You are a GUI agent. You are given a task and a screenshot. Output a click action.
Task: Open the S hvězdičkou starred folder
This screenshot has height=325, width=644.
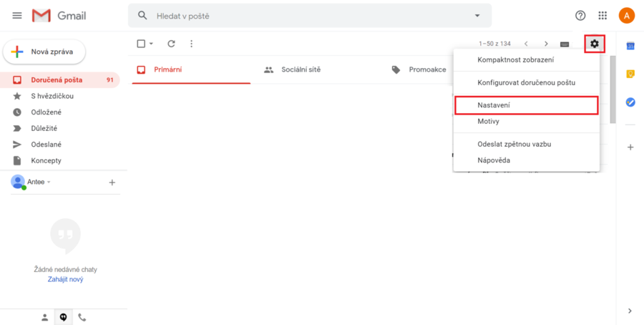click(x=52, y=96)
